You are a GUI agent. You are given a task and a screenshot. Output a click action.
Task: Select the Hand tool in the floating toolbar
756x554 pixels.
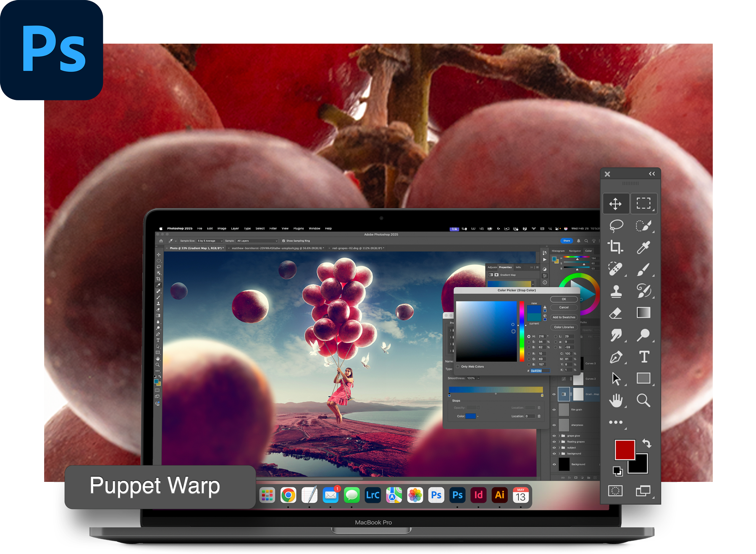click(x=616, y=400)
